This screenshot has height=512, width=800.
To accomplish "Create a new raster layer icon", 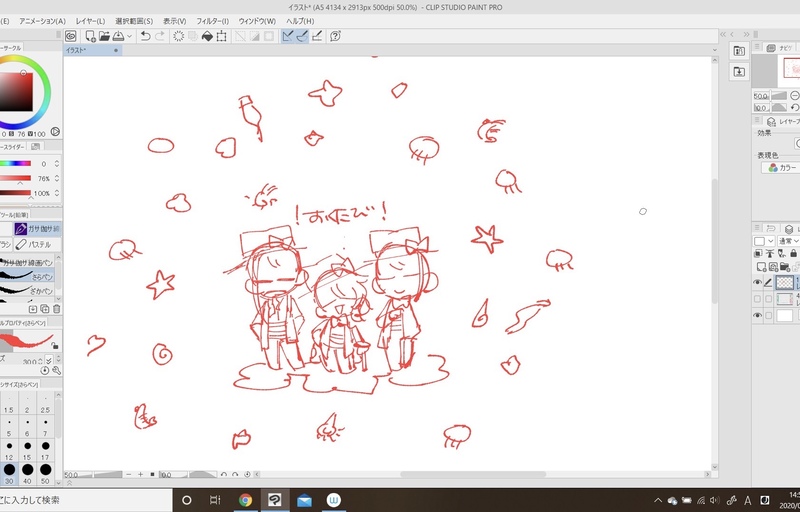I will (x=761, y=266).
